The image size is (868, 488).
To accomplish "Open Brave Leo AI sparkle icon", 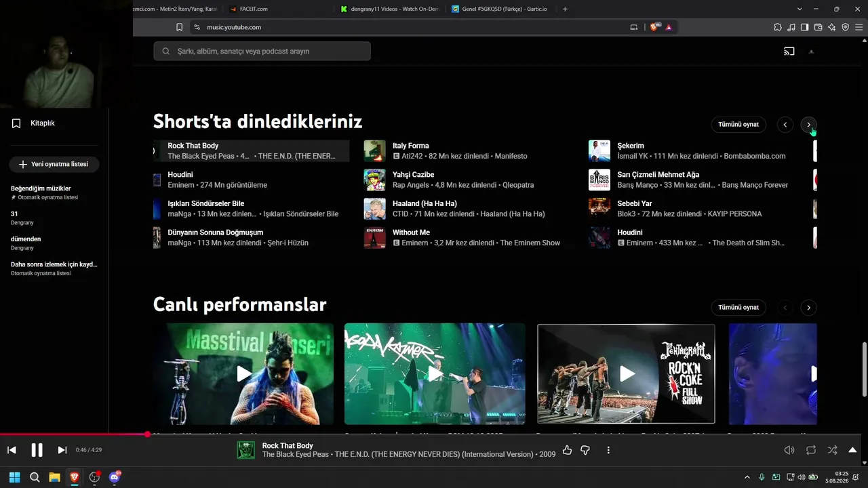I will 831,27.
